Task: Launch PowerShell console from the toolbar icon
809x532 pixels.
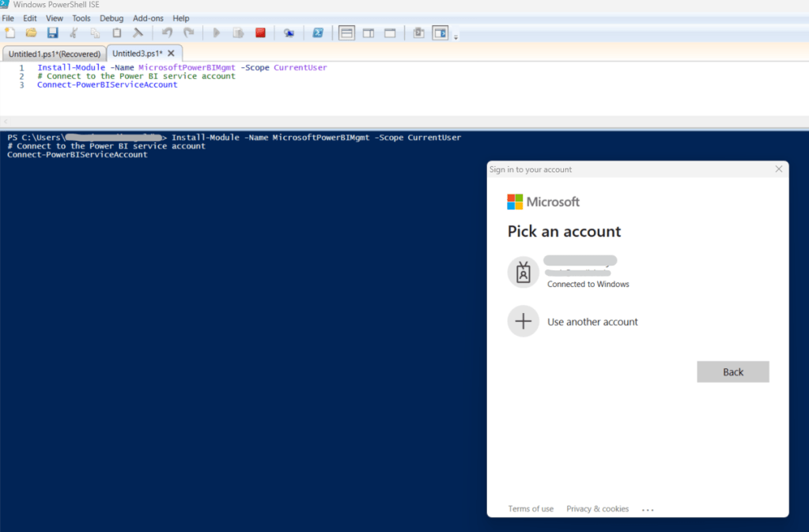Action: coord(318,32)
